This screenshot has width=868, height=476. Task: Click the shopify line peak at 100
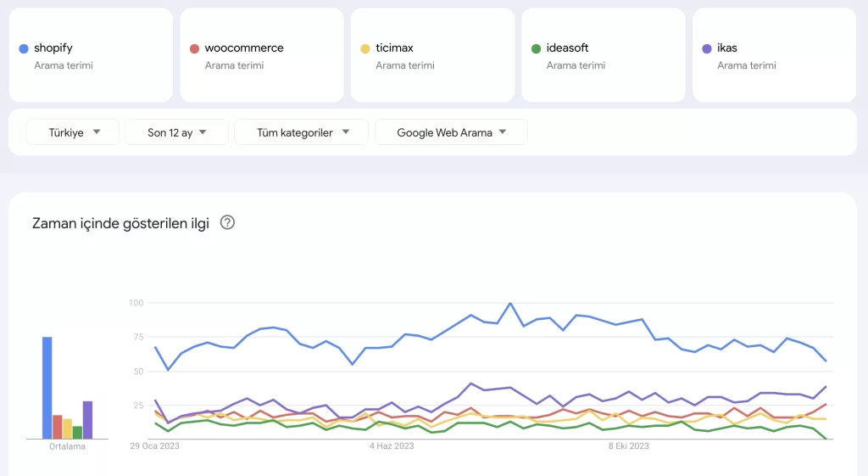[x=510, y=304]
